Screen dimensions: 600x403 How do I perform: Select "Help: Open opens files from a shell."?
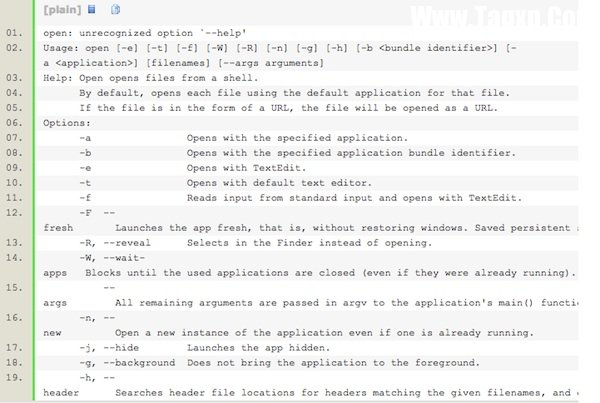(x=151, y=78)
